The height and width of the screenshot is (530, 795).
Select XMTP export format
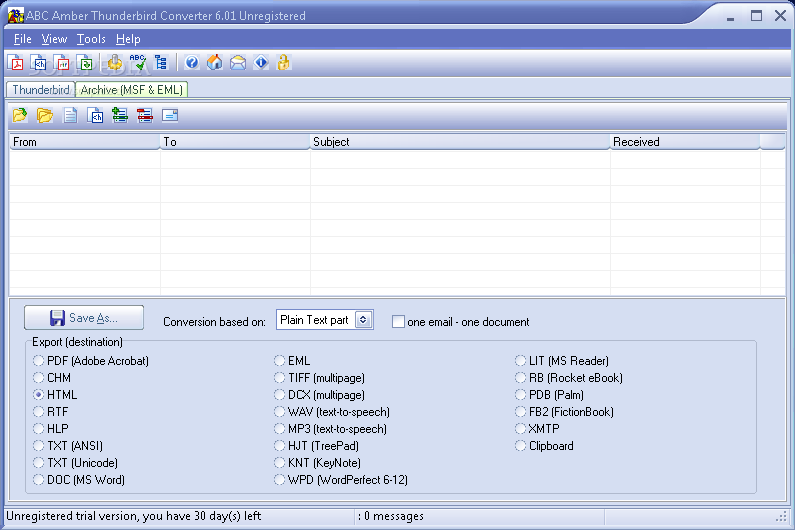click(x=537, y=429)
